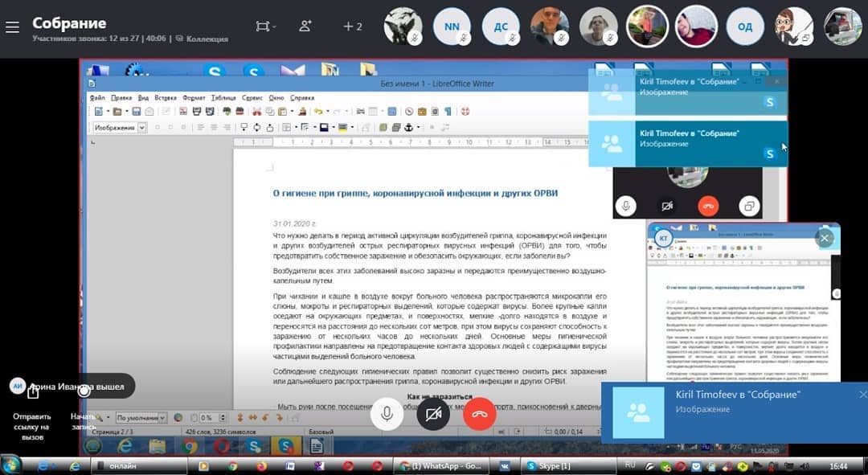
Task: Click the Save icon in Writer toolbar
Action: coord(136,111)
